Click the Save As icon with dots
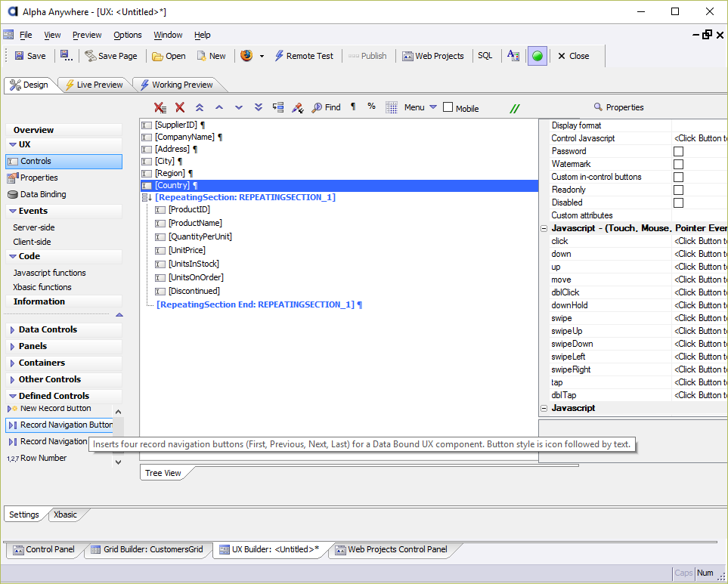This screenshot has height=584, width=728. [x=67, y=56]
